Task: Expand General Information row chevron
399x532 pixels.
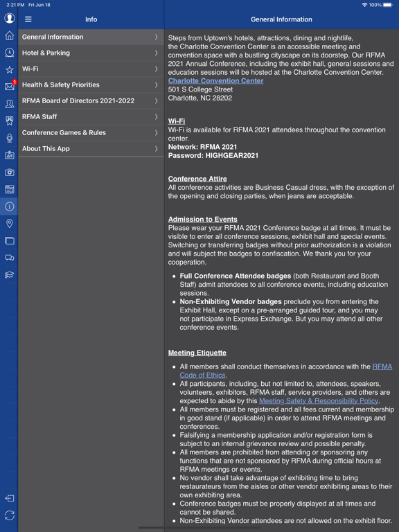Action: [156, 37]
